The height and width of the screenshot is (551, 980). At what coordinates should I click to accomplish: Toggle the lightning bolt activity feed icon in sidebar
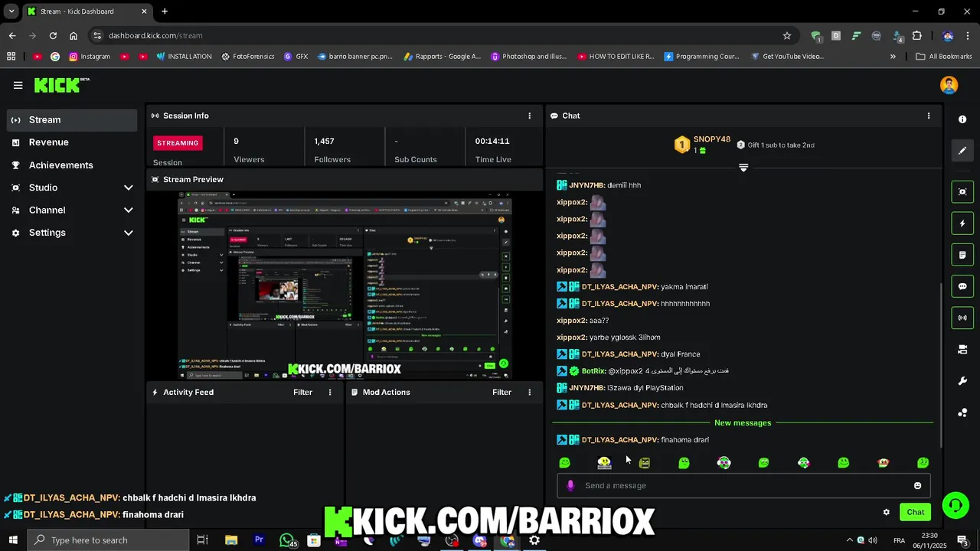[x=962, y=223]
